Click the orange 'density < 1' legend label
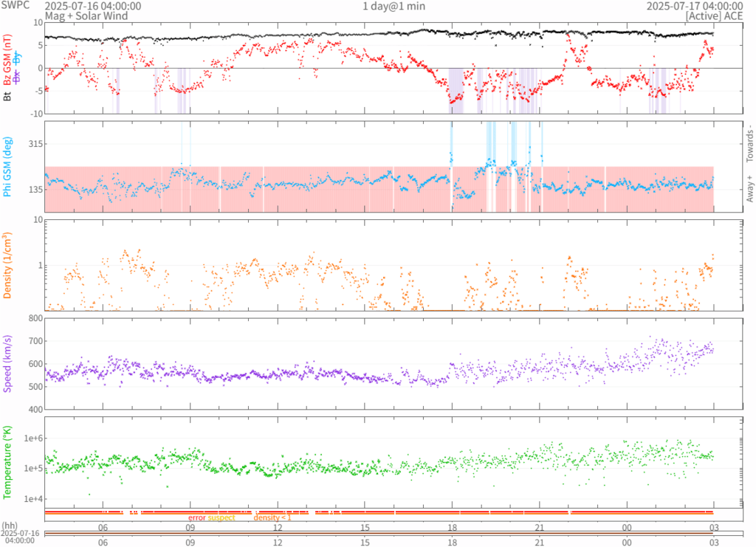 point(272,517)
